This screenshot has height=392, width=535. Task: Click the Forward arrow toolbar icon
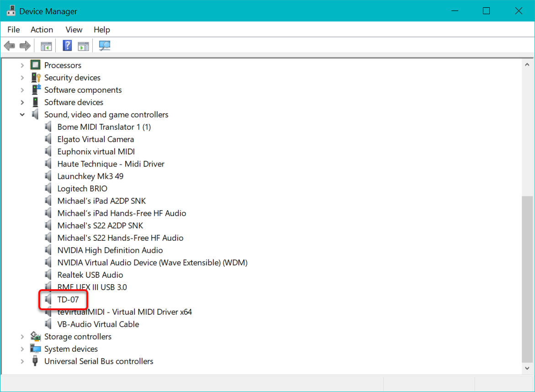point(25,46)
